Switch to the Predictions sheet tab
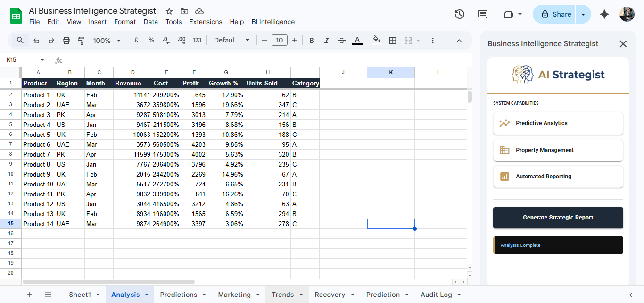The height and width of the screenshot is (303, 644). click(179, 294)
